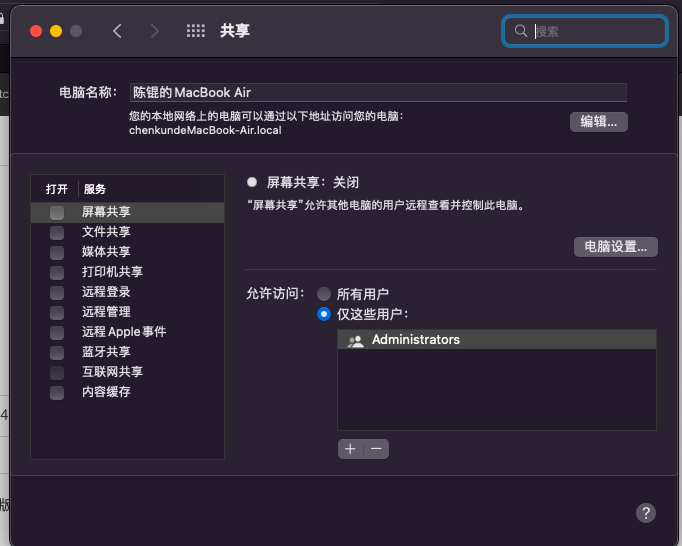Select 打印机共享 service row text
Viewport: 682px width, 546px height.
point(112,272)
